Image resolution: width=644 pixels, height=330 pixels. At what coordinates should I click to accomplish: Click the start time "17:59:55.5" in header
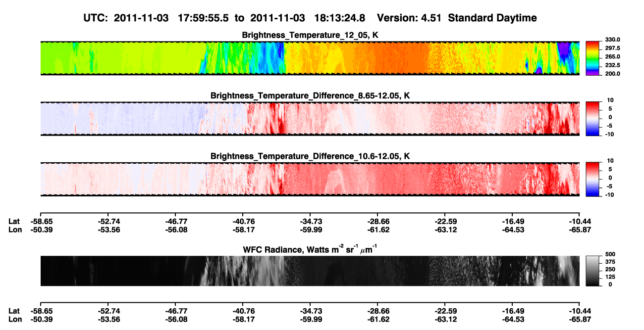[x=204, y=18]
